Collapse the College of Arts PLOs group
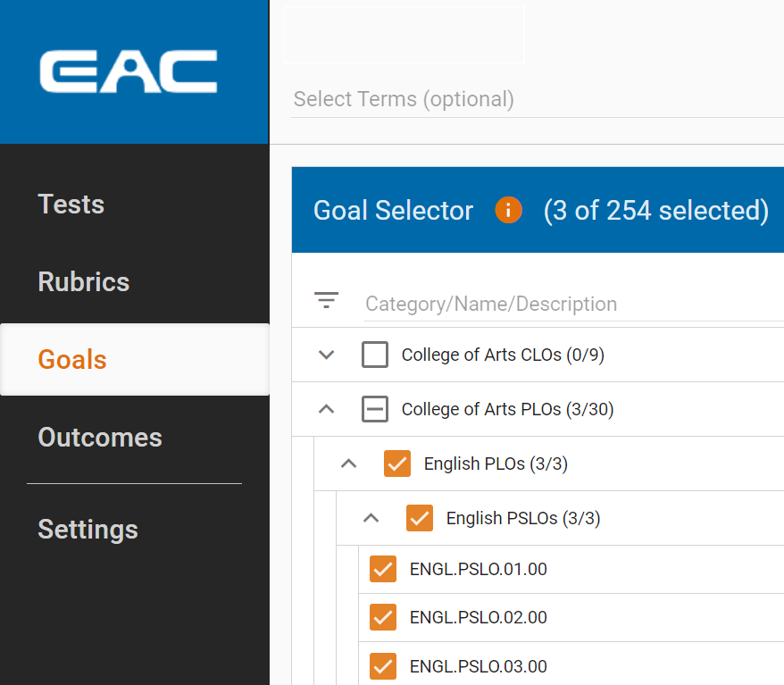 325,409
